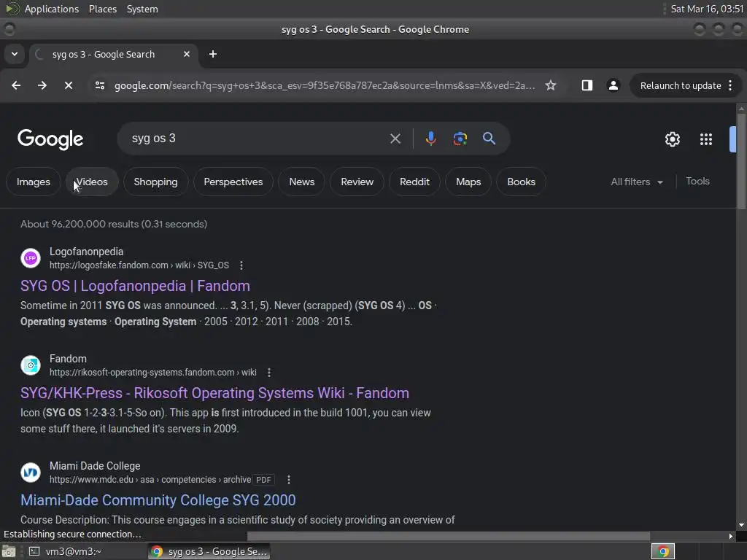Filter results by Shopping
The width and height of the screenshot is (747, 560).
click(156, 182)
